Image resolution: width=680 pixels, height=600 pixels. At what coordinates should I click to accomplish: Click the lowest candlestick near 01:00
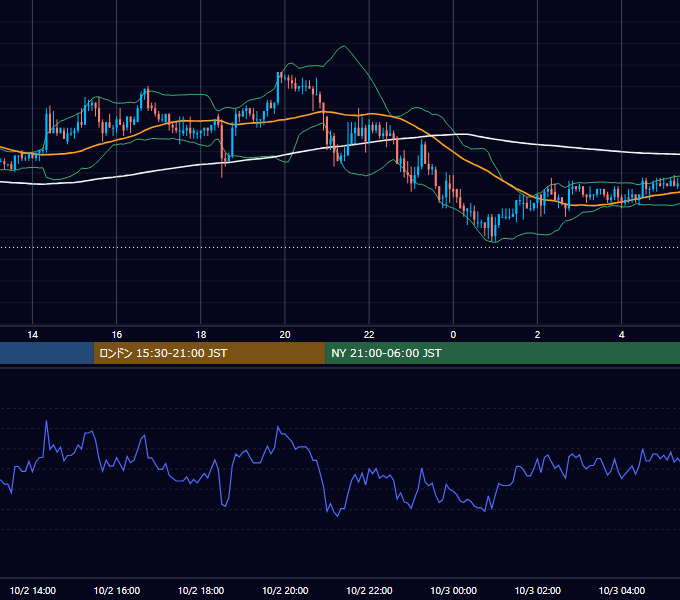pyautogui.click(x=494, y=228)
